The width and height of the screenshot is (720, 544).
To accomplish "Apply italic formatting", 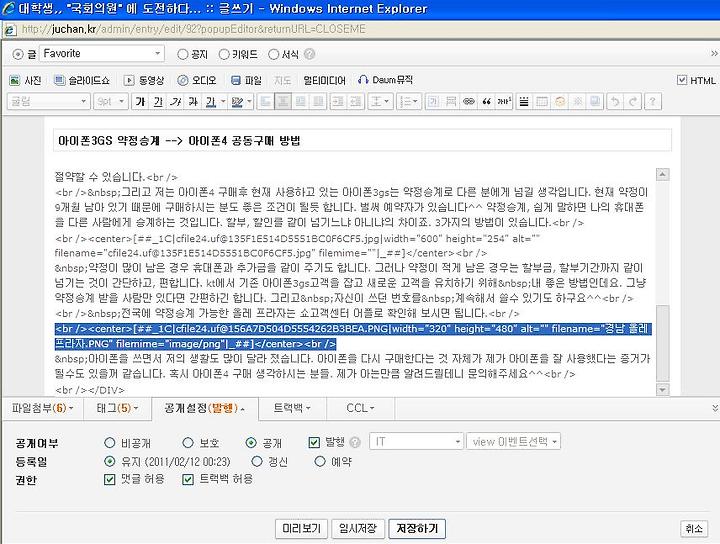I will [x=175, y=101].
